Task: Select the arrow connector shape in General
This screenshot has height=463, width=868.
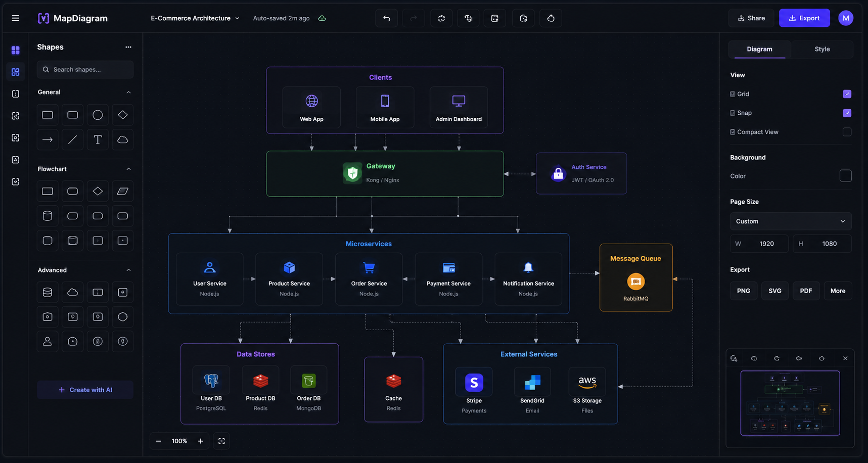Action: coord(48,140)
